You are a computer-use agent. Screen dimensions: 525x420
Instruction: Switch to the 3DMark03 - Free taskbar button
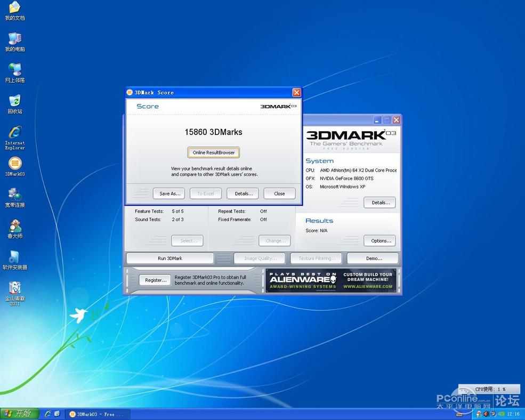(98, 414)
